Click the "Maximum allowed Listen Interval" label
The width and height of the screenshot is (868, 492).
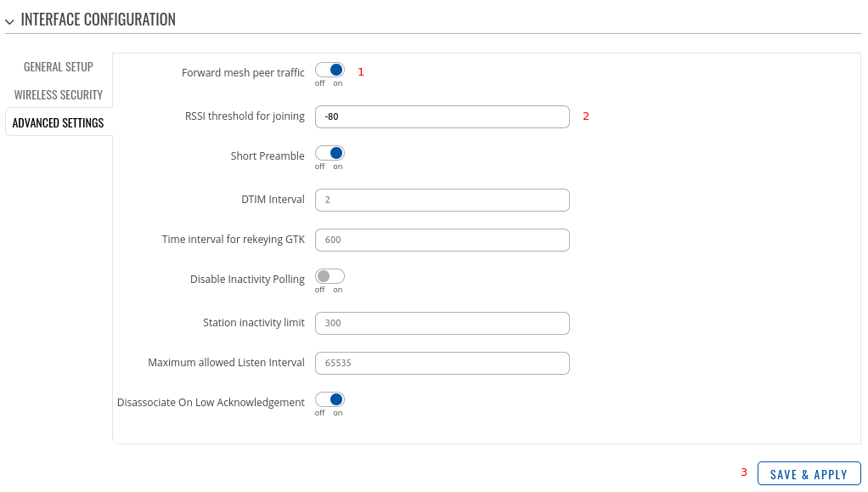tap(226, 362)
